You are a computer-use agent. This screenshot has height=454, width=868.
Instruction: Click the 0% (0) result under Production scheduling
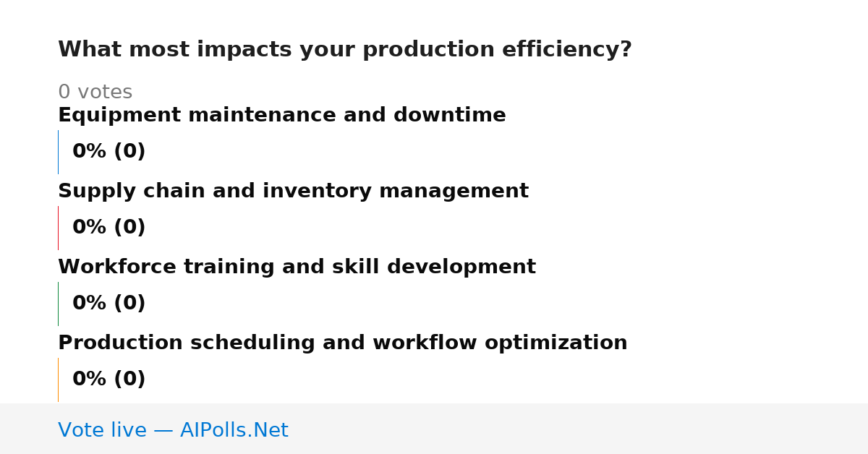(109, 380)
